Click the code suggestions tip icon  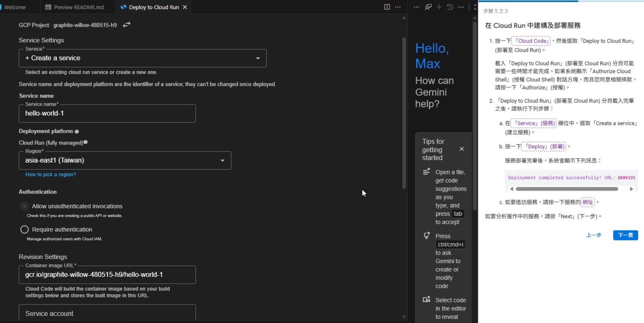pos(427,172)
